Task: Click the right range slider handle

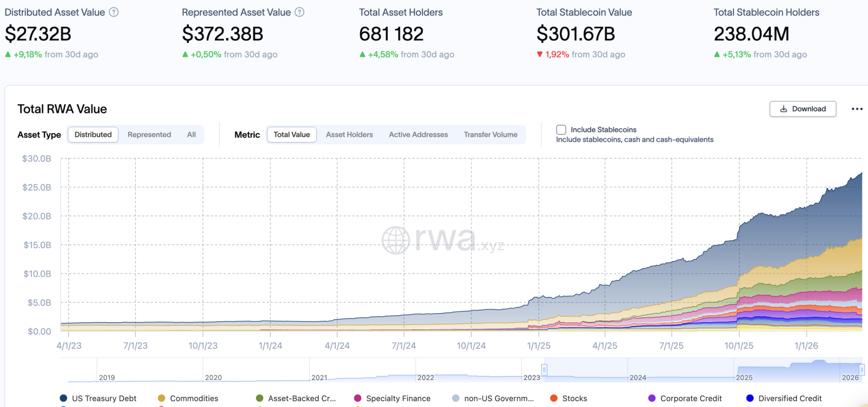Action: (x=861, y=370)
